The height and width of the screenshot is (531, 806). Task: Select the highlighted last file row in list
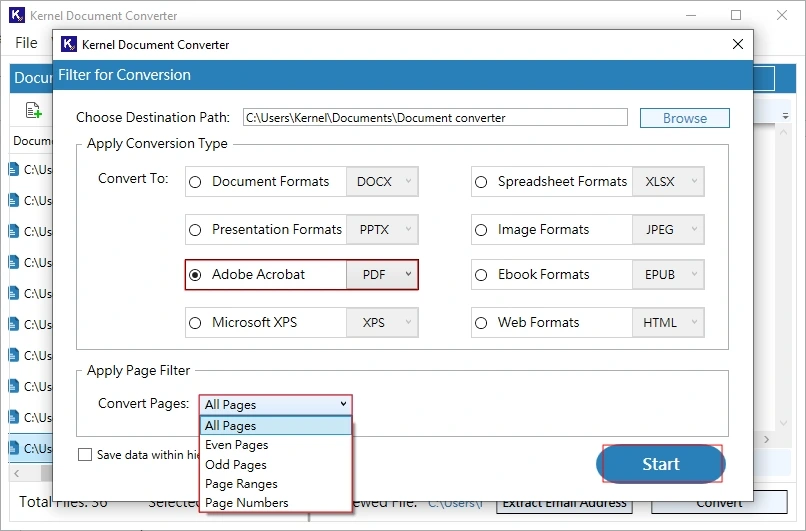(x=31, y=448)
